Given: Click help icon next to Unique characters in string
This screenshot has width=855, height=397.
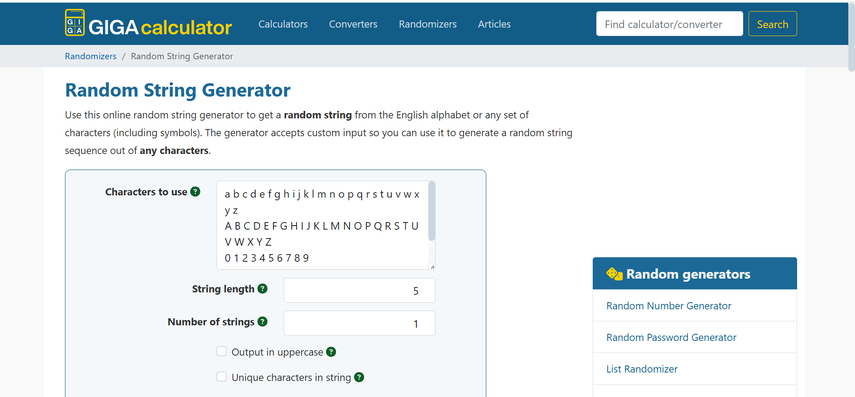Looking at the screenshot, I should point(359,377).
